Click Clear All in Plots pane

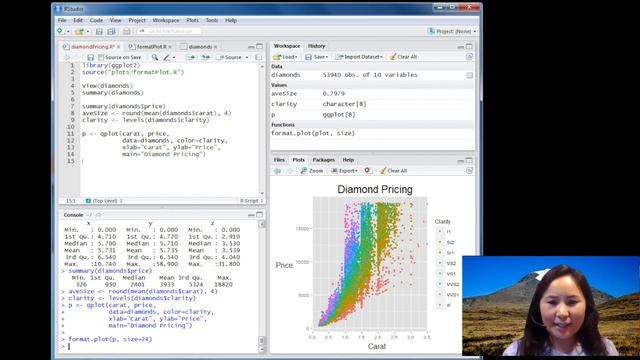[393, 171]
